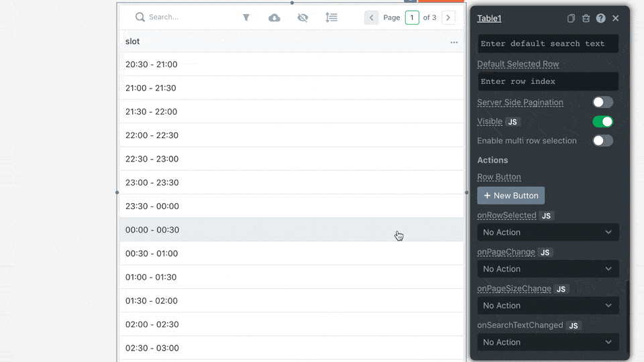644x362 pixels.
Task: Click the search magnifier icon in table
Action: (x=140, y=17)
